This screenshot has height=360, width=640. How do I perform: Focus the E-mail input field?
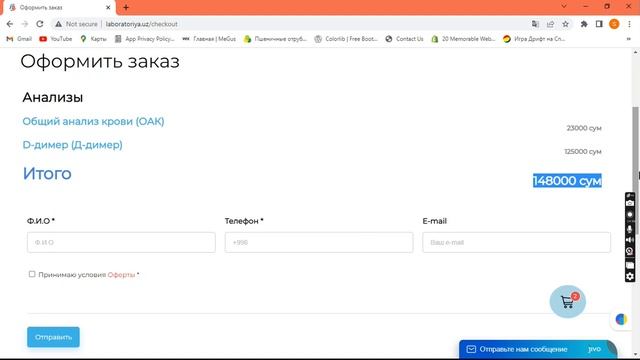coord(516,242)
